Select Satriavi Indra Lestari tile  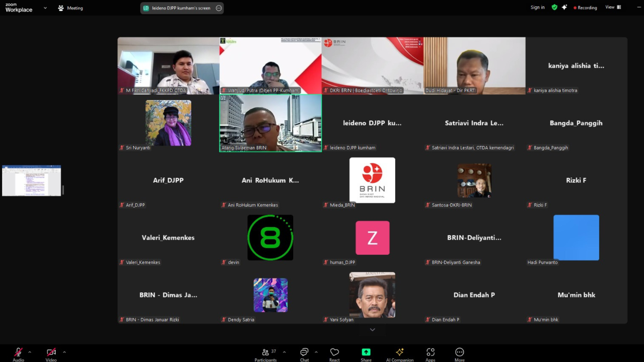pyautogui.click(x=474, y=123)
